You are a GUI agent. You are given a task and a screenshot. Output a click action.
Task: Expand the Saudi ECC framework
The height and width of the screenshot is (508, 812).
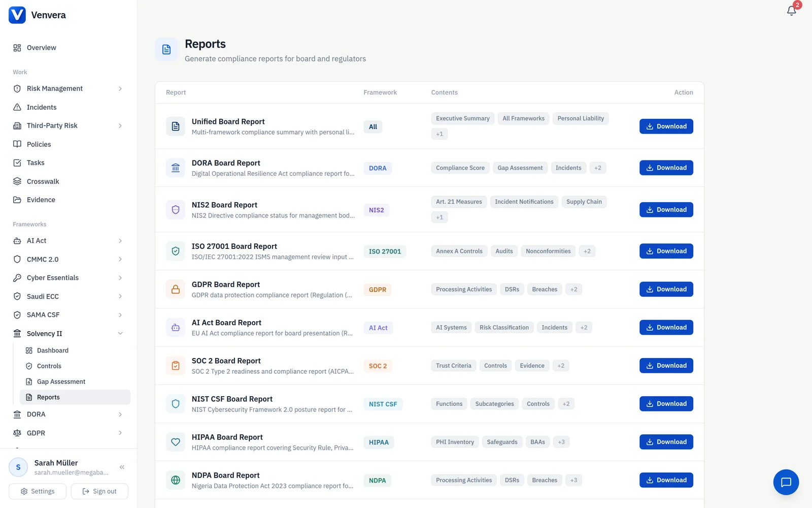[120, 296]
